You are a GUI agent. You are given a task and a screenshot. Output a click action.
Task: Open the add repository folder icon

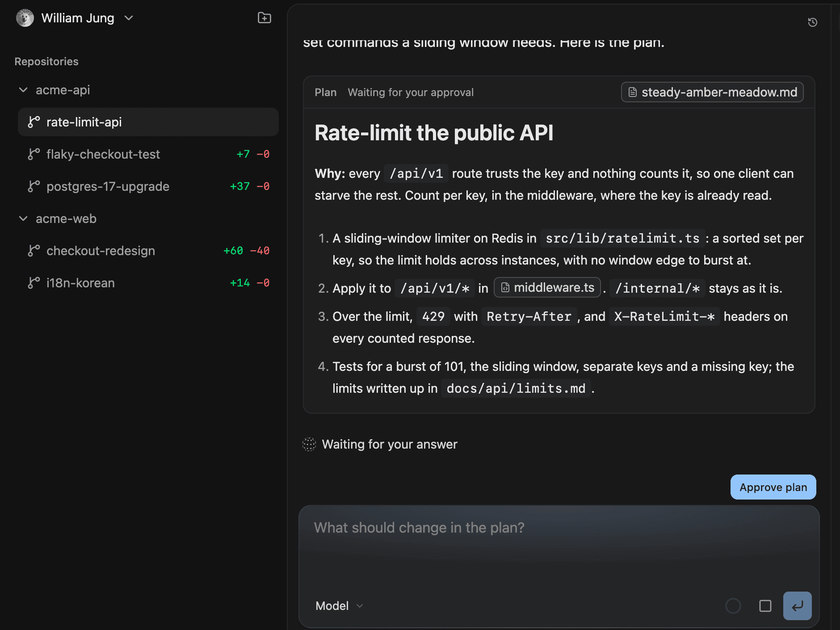[x=265, y=18]
